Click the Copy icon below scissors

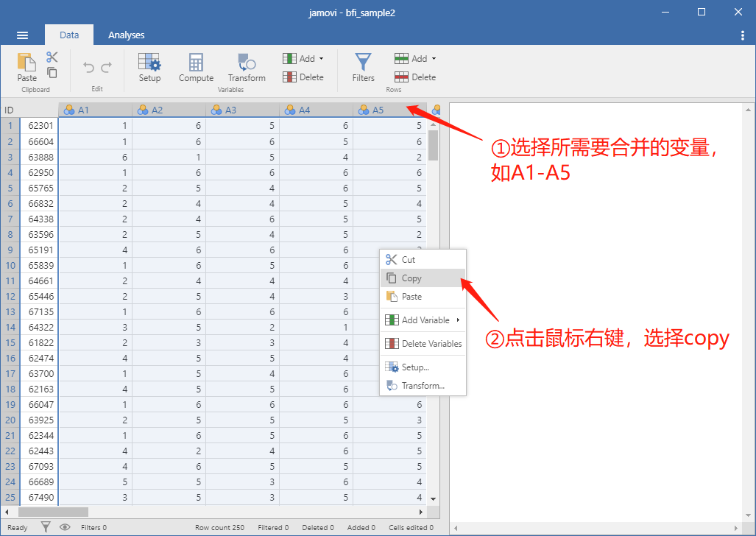pos(52,73)
